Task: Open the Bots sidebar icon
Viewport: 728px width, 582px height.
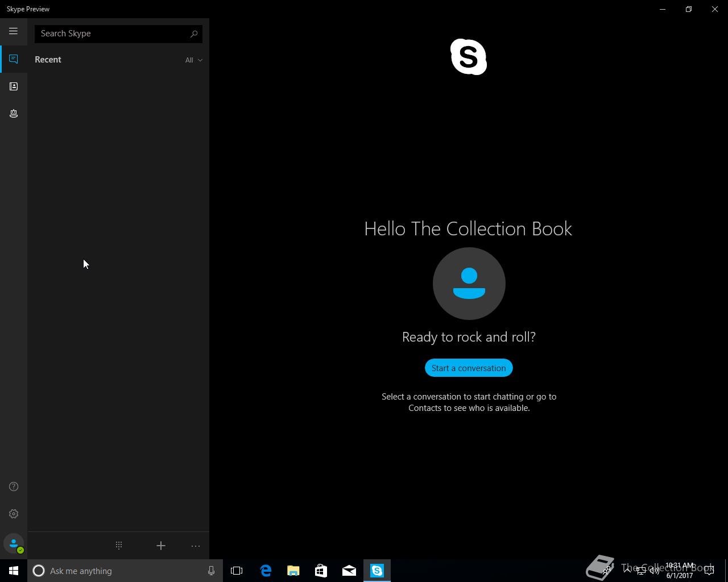Action: (x=14, y=114)
